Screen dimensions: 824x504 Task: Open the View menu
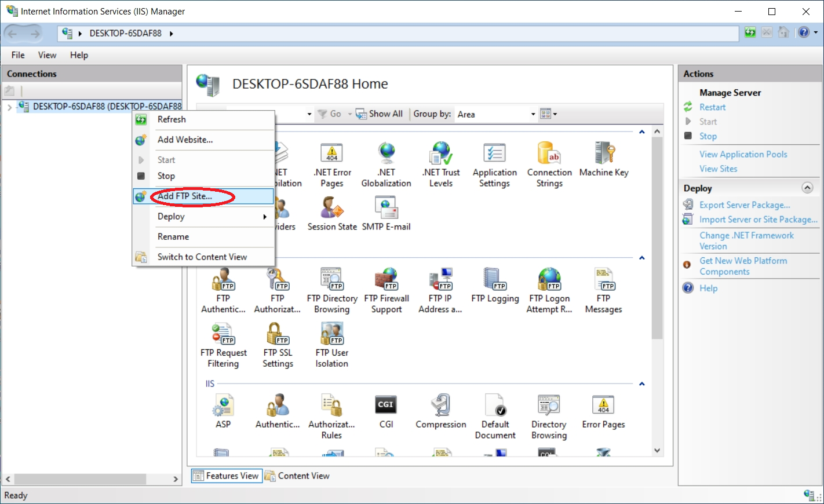(48, 55)
